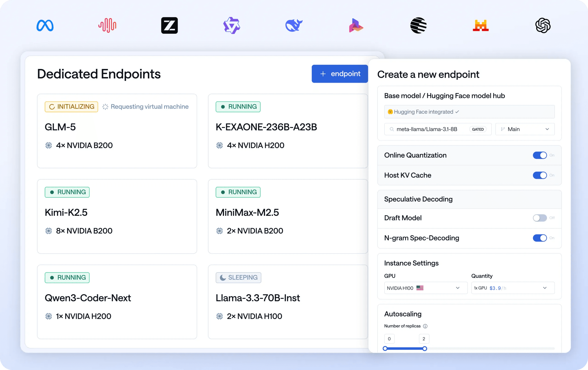Click the Hugging Face emoji icon
This screenshot has width=588, height=370.
tap(390, 112)
